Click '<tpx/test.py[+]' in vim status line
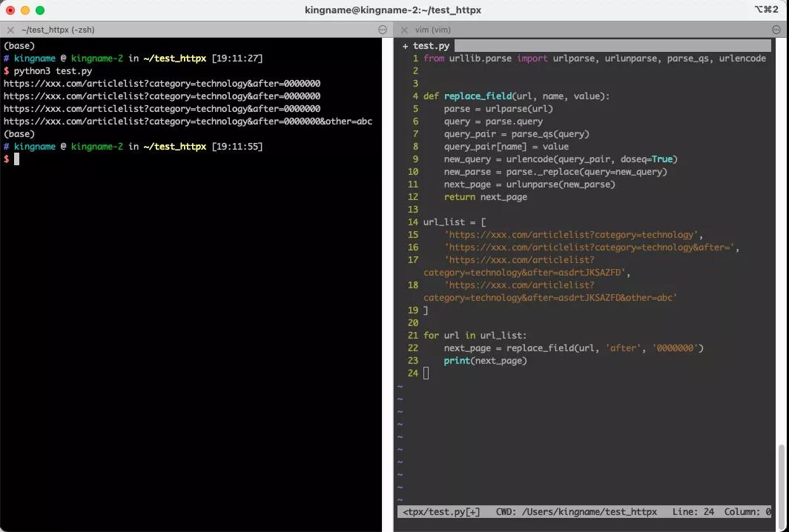 click(441, 511)
